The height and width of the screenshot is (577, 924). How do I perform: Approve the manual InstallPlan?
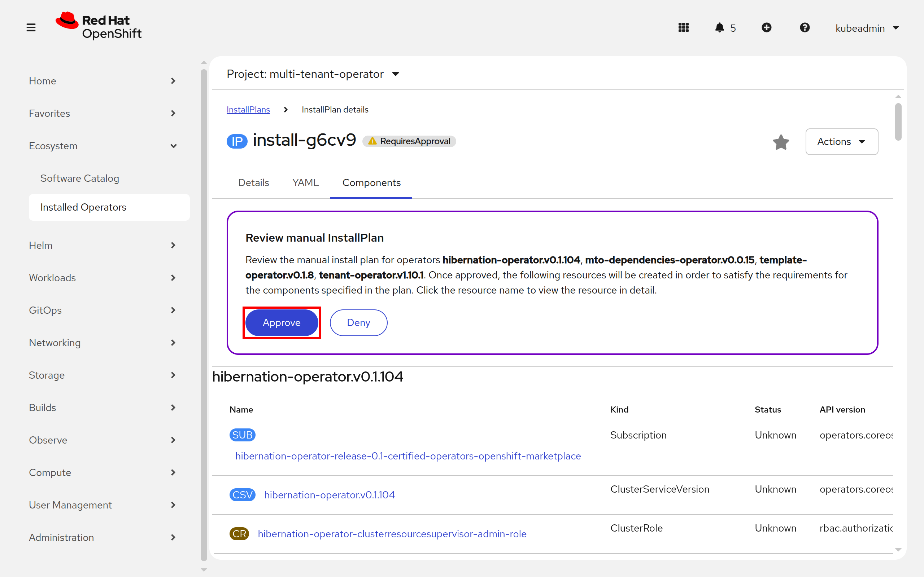[x=282, y=322]
